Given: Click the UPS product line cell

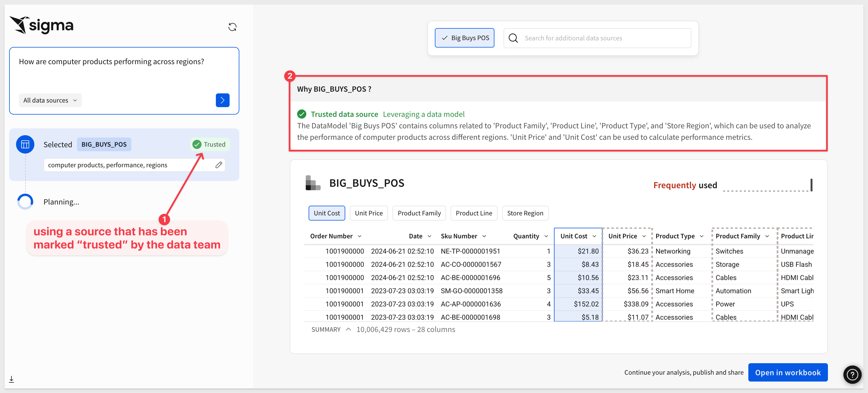Looking at the screenshot, I should pyautogui.click(x=787, y=304).
